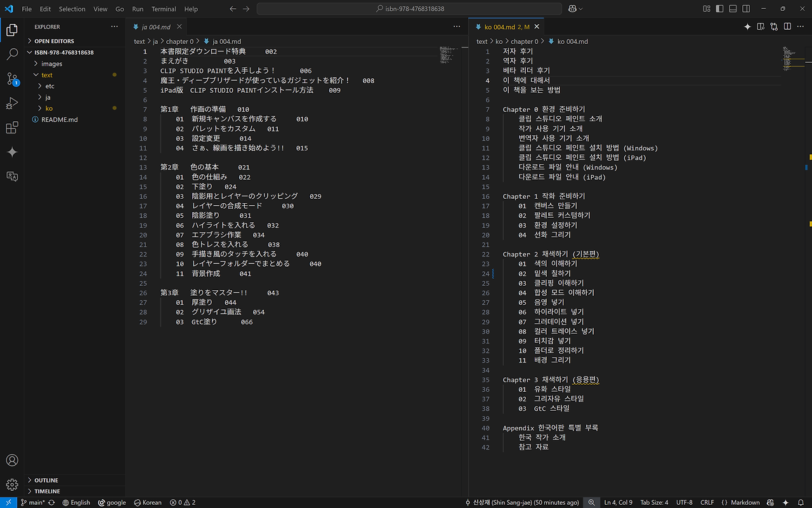Open Manage gear icon in activity bar
This screenshot has width=812, height=508.
pyautogui.click(x=12, y=485)
